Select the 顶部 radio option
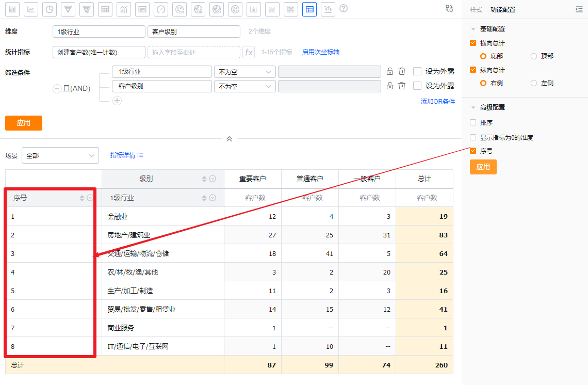 [534, 56]
